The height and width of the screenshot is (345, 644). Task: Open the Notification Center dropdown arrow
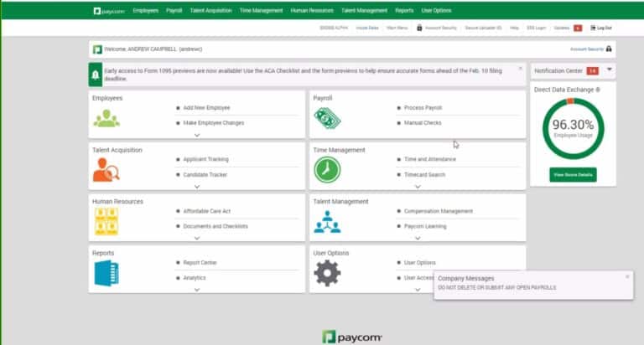(609, 70)
